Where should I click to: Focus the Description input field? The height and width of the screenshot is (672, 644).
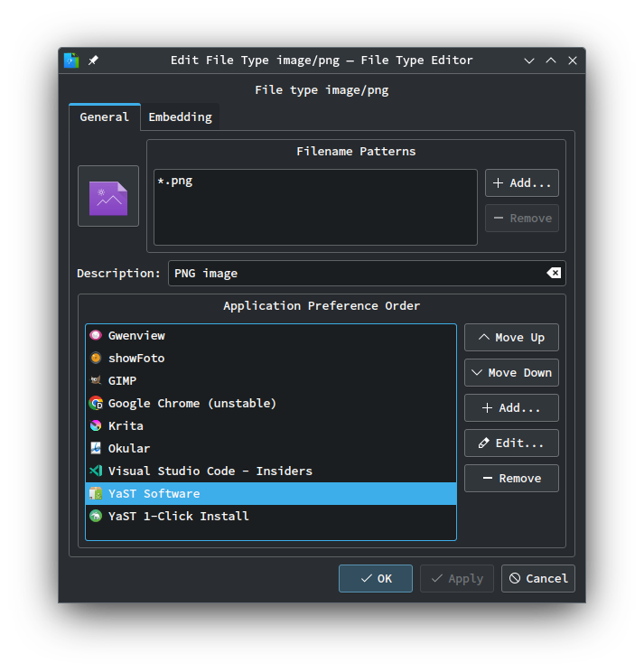coord(367,273)
